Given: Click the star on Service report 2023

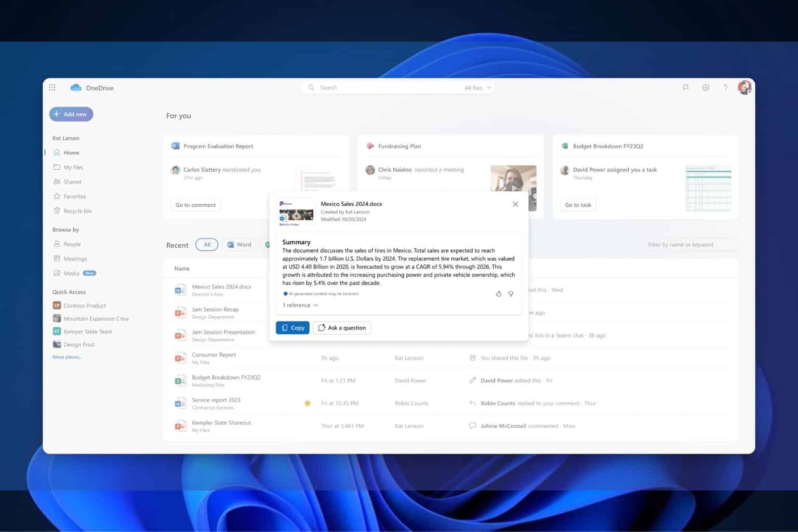Looking at the screenshot, I should 308,403.
